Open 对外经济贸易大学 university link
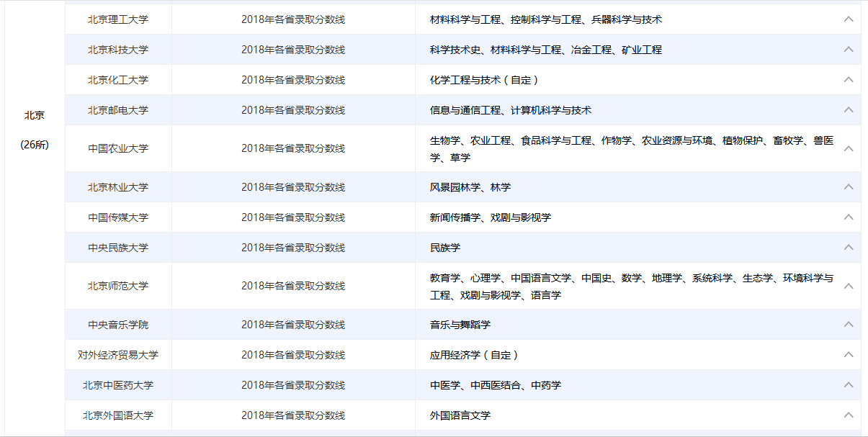Screen dimensions: 868x437 [x=118, y=355]
